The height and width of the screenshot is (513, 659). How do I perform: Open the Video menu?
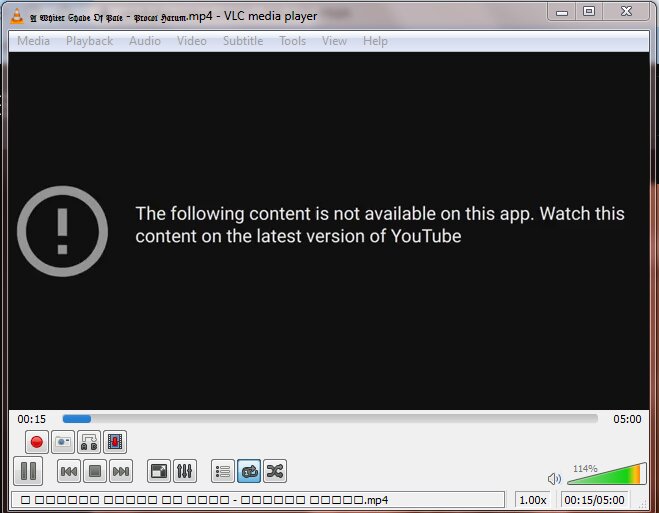click(191, 41)
